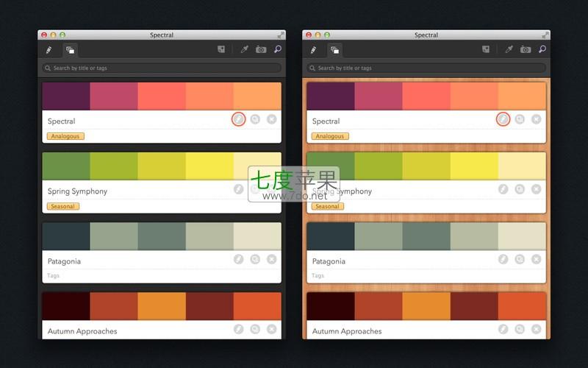Delete Autumn Approaches palette in left window

(x=271, y=329)
